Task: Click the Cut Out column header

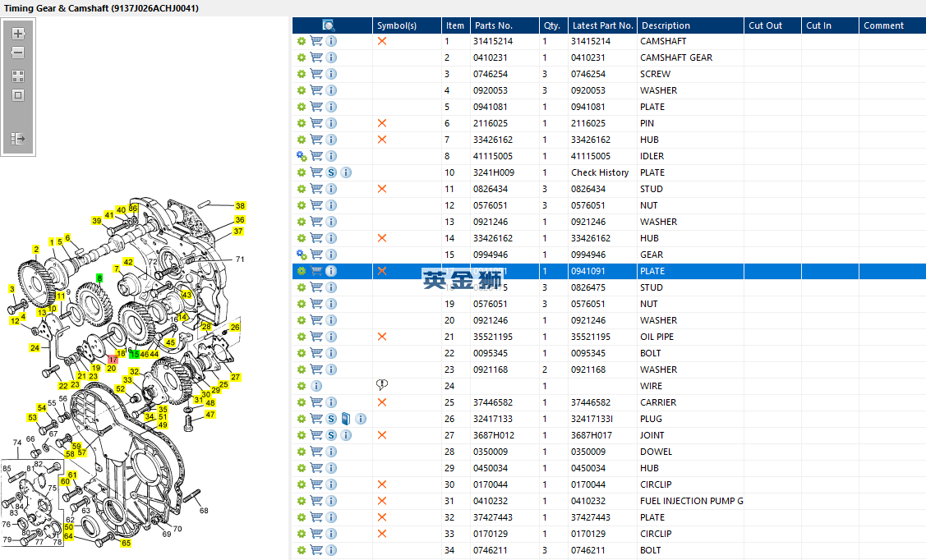Action: 772,25
